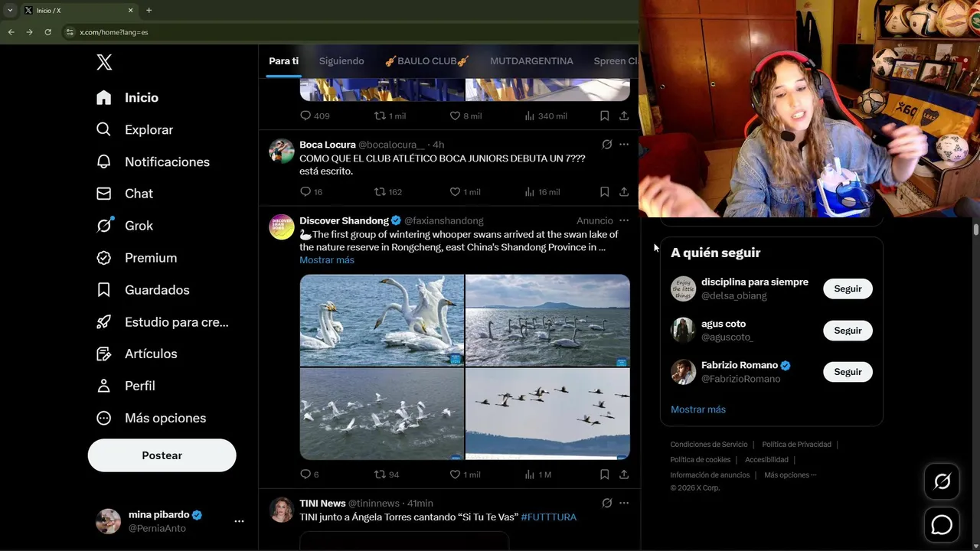Bookmark the Discover Shandong post
The width and height of the screenshot is (980, 551).
pyautogui.click(x=604, y=474)
